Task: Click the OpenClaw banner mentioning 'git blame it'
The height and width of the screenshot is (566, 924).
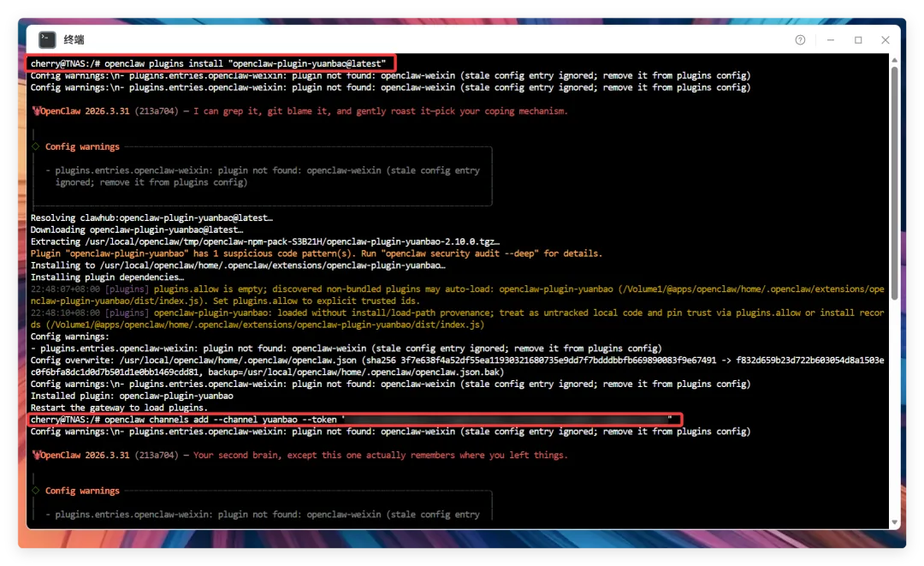Action: click(x=300, y=110)
